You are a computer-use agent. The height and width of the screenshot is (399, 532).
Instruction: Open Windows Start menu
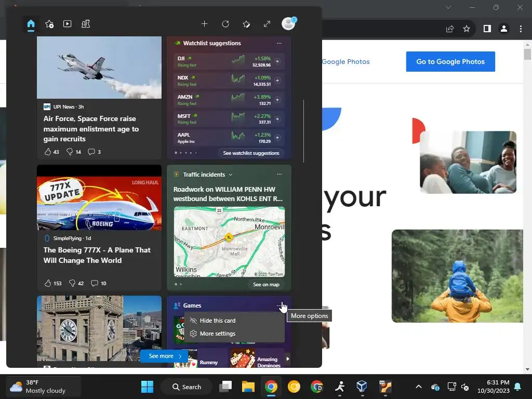click(x=147, y=387)
